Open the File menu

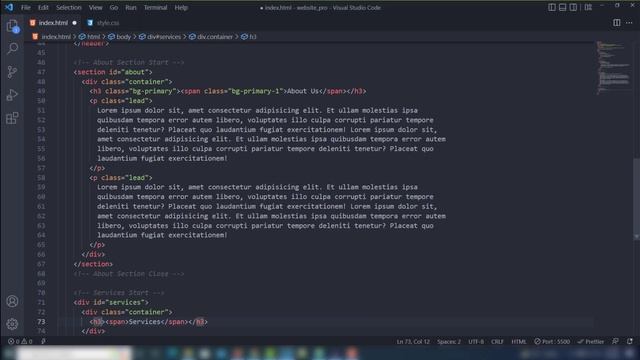pyautogui.click(x=26, y=7)
